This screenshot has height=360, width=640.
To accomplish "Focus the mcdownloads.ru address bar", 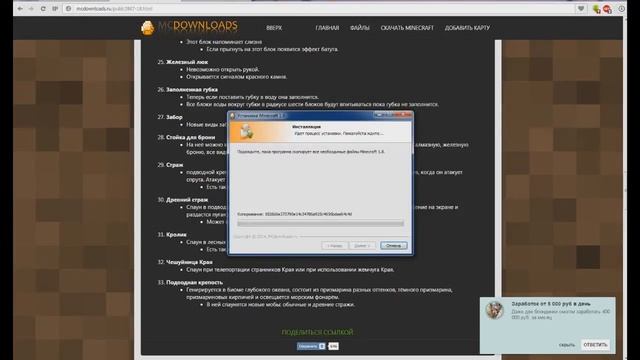I will coord(318,9).
